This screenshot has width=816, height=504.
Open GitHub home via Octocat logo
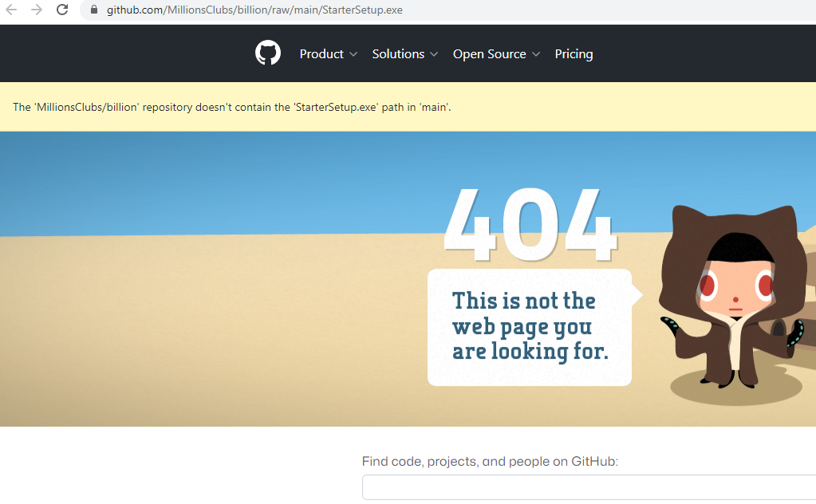point(268,53)
